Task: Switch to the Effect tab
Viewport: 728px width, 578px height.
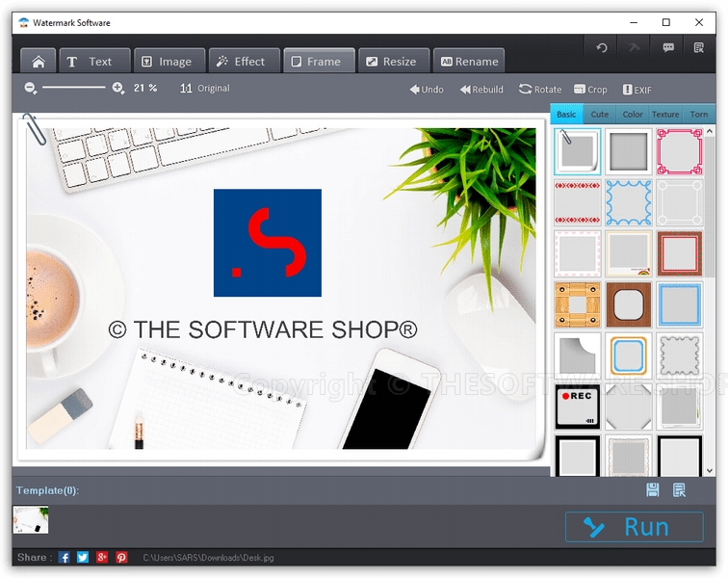Action: pyautogui.click(x=245, y=61)
